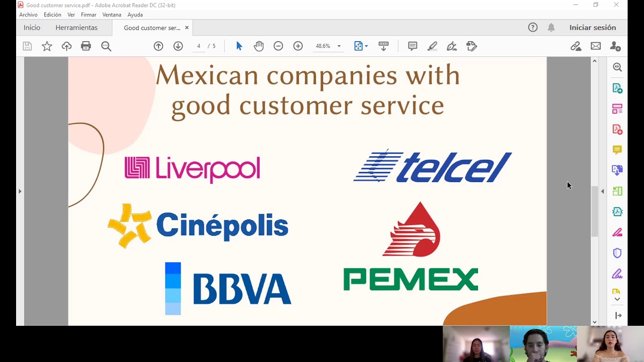This screenshot has width=644, height=362.
Task: Click the scrolling mode keyboard icon
Action: (x=383, y=46)
